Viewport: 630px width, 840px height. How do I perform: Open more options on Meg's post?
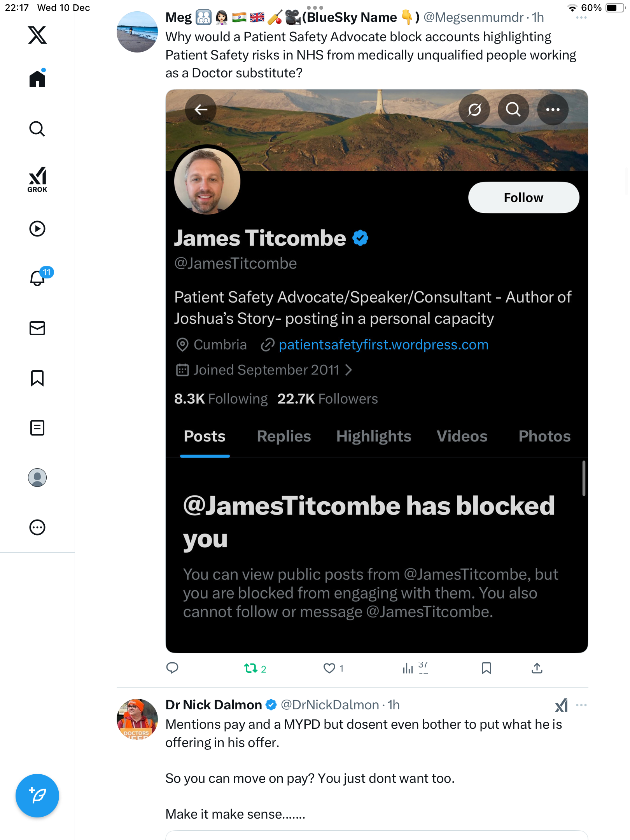pos(581,18)
